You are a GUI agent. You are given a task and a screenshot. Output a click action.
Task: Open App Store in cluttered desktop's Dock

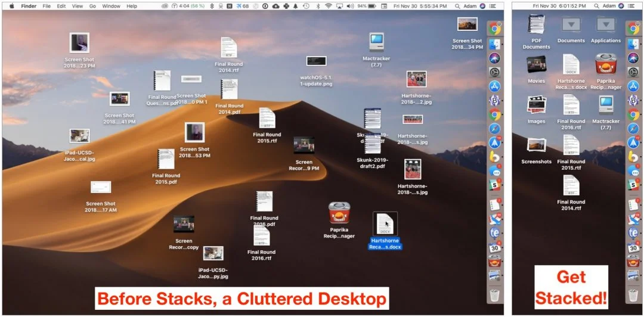(495, 86)
